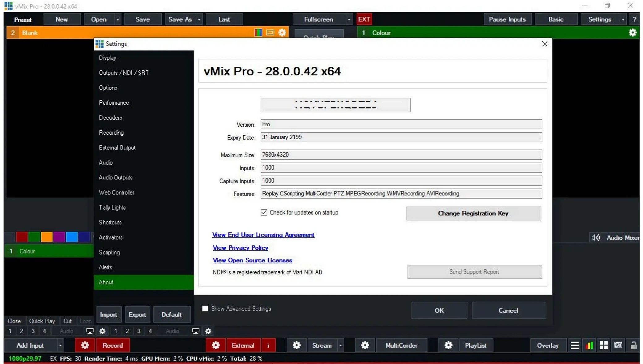Click Pause Inputs button

click(x=507, y=19)
